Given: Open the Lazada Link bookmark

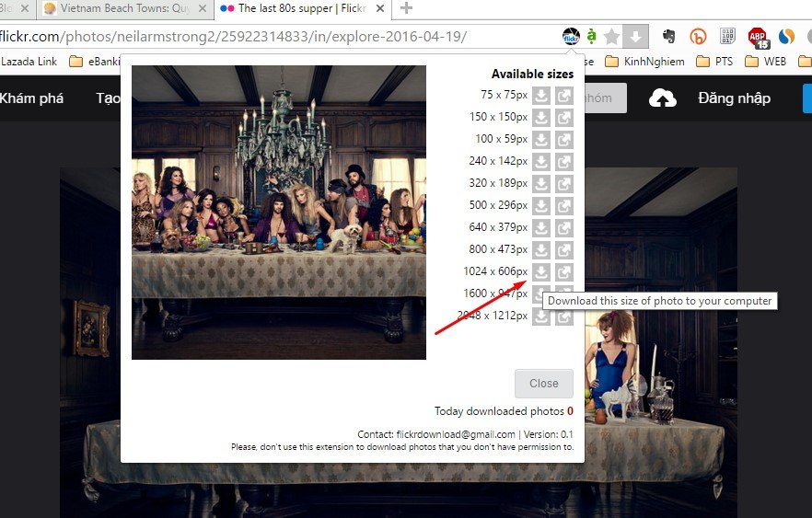Looking at the screenshot, I should tap(29, 62).
